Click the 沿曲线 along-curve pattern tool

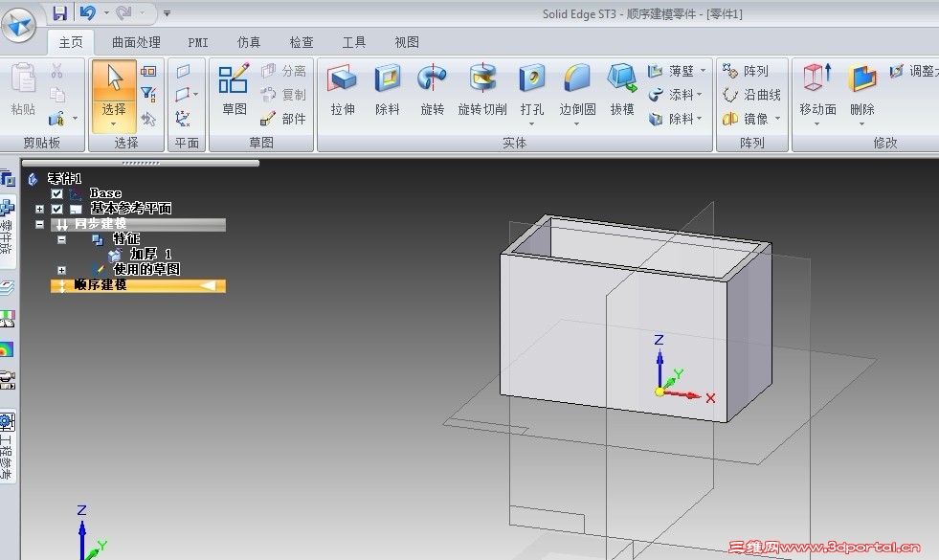pos(751,95)
